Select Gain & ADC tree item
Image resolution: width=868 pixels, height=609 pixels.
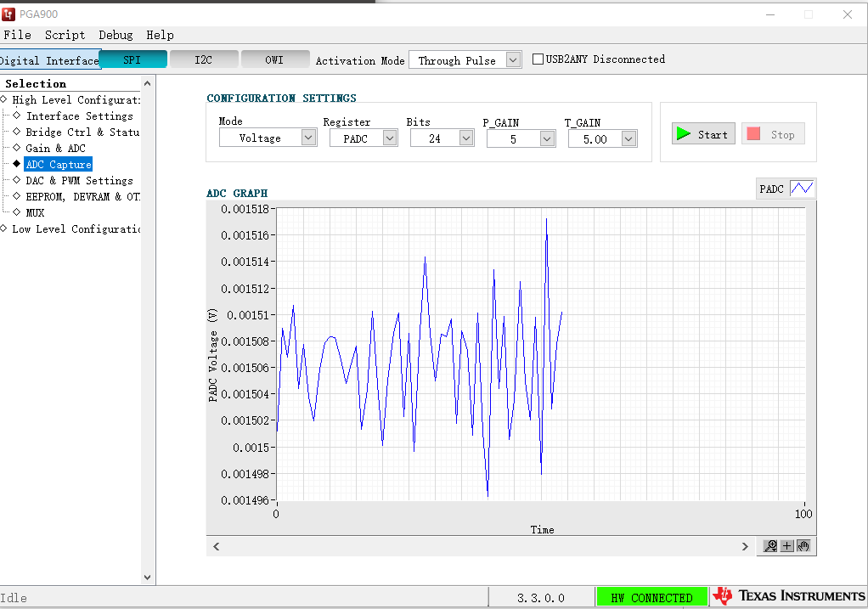click(55, 148)
